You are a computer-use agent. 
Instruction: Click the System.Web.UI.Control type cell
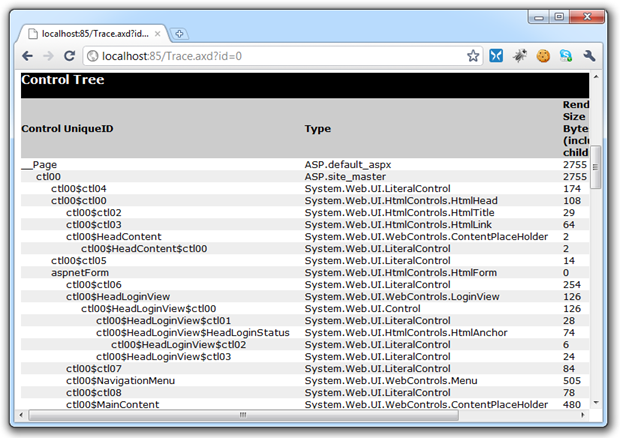362,309
